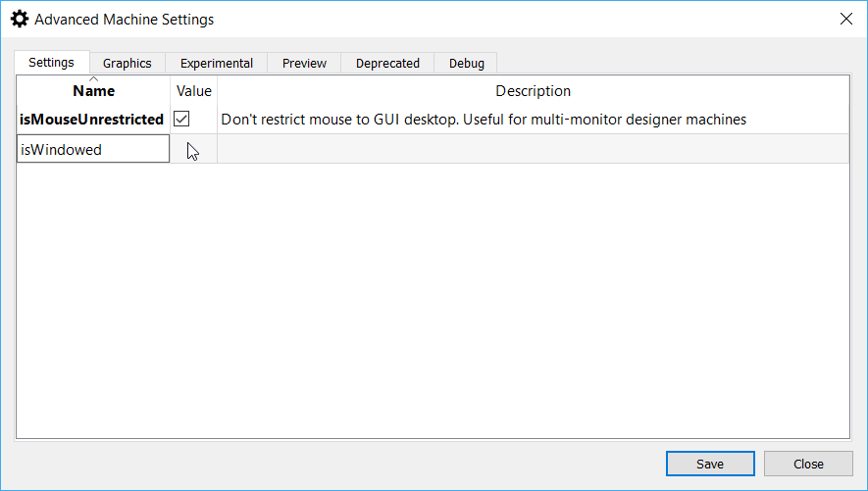
Task: Sort by the Name column header
Action: [x=94, y=91]
